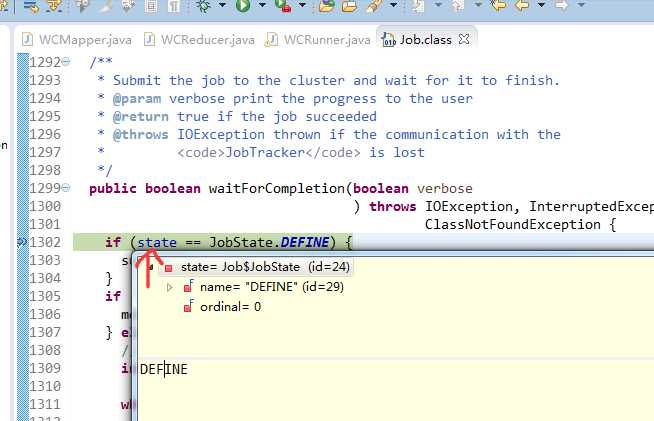Select the Job.class editor tab

(425, 40)
